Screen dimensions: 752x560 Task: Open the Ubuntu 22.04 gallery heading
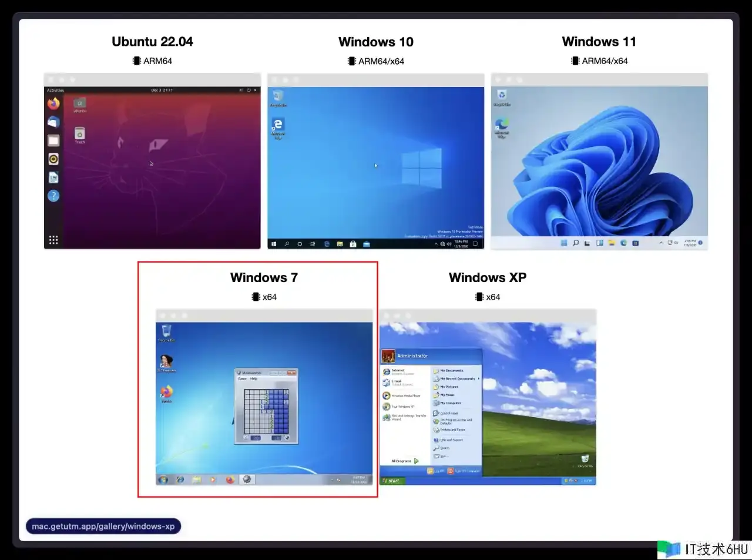pos(152,42)
